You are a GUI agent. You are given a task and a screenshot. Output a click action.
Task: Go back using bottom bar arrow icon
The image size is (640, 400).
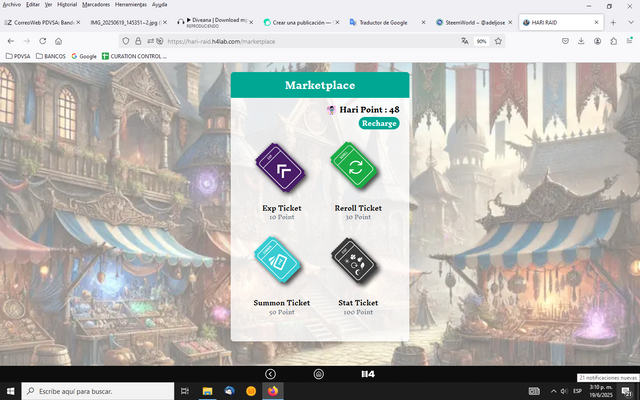[x=270, y=374]
